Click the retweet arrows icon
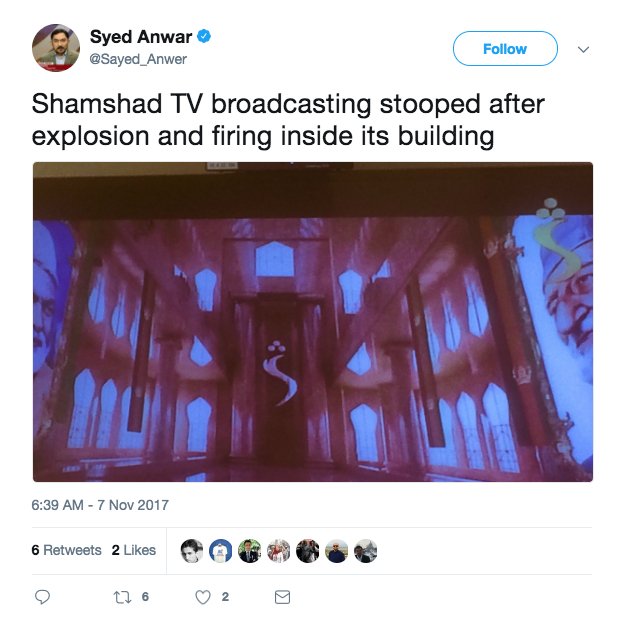This screenshot has height=631, width=630. (122, 597)
